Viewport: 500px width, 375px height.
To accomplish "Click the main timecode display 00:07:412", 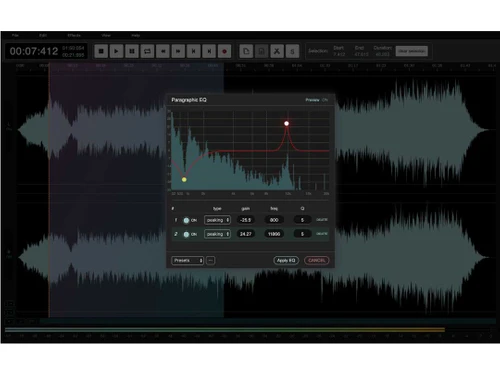I will click(34, 51).
